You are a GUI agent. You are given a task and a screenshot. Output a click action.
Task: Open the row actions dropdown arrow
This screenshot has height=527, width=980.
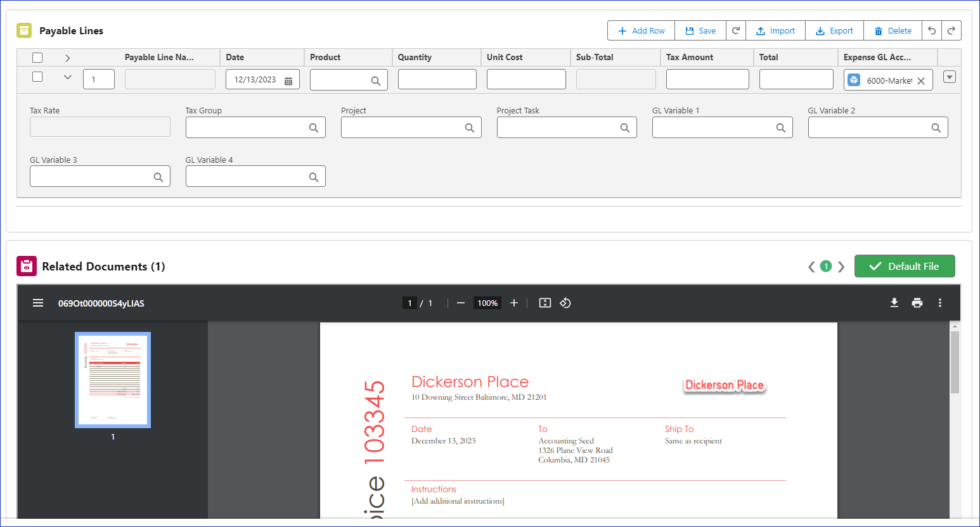pyautogui.click(x=949, y=77)
